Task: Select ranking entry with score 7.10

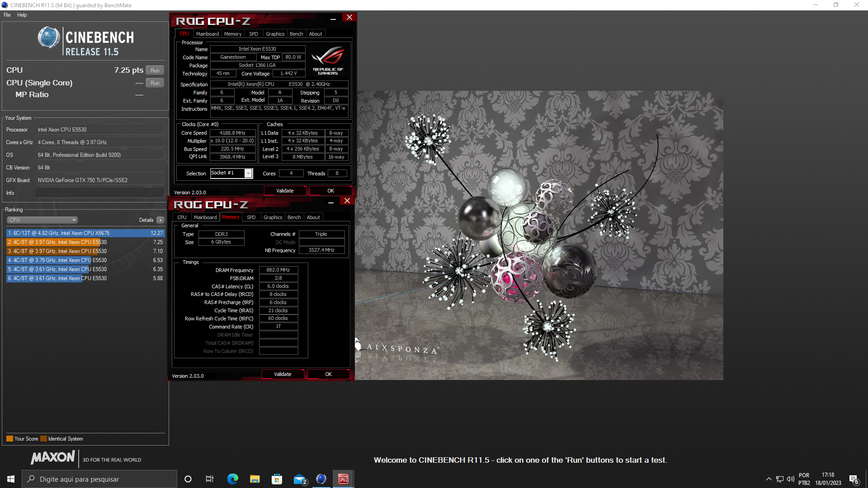Action: tap(85, 251)
